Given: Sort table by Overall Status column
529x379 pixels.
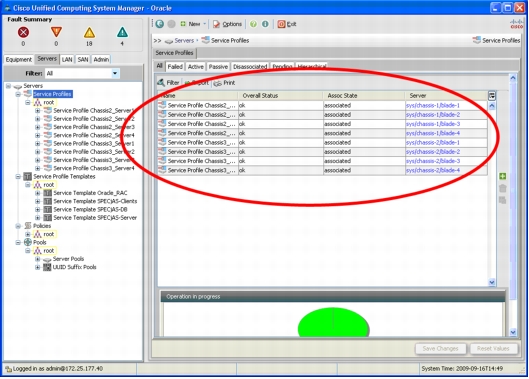Looking at the screenshot, I should tap(280, 96).
